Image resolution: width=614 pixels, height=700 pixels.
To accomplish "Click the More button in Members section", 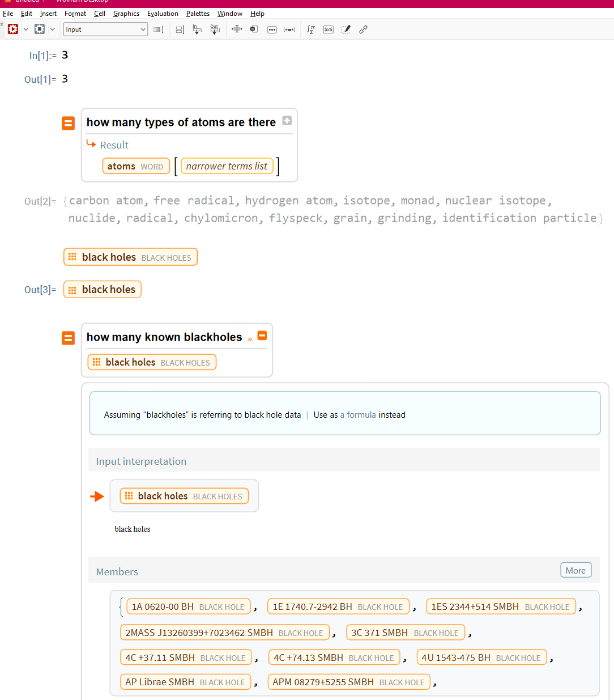I will 575,570.
